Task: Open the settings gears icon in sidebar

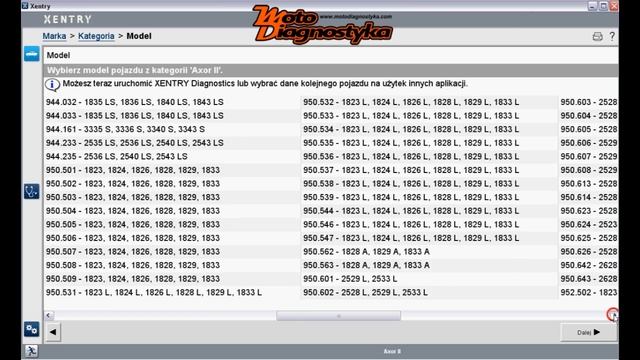Action: point(31,329)
